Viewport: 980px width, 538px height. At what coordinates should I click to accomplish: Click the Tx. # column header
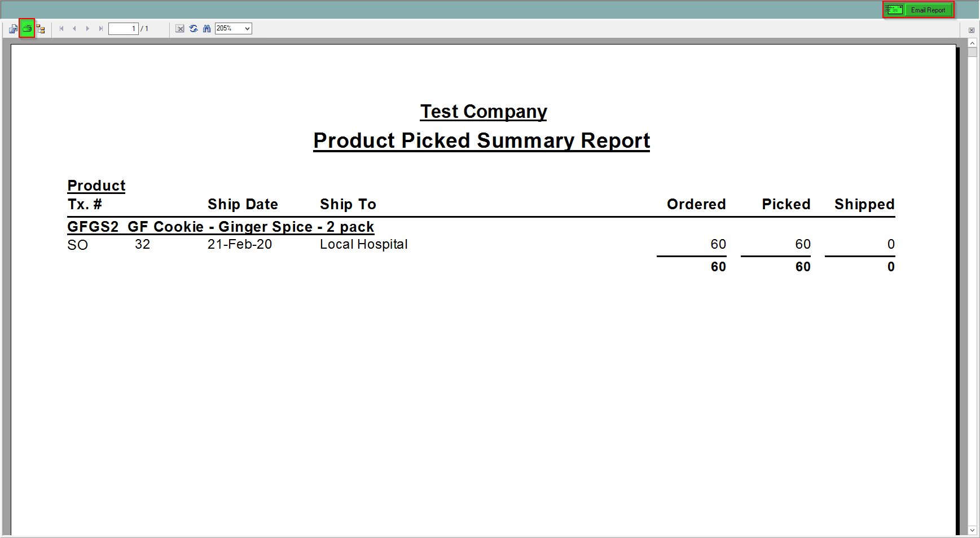point(85,204)
